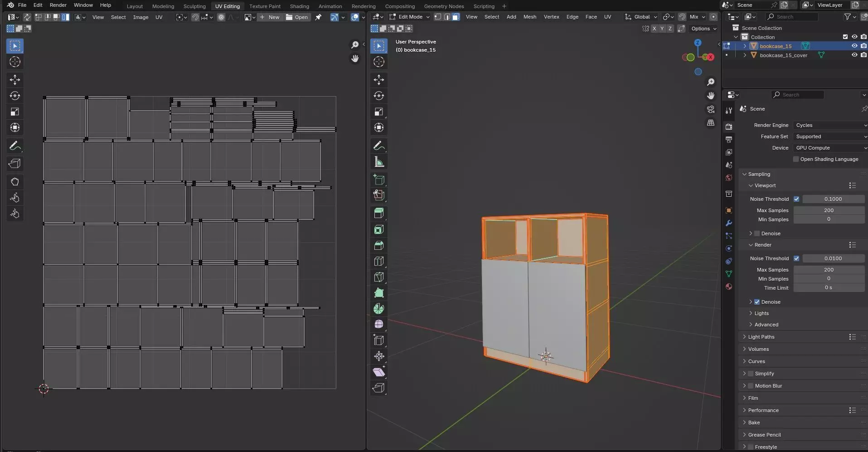Image resolution: width=868 pixels, height=452 pixels.
Task: Select the Edge Slide tool
Action: pyautogui.click(x=379, y=340)
